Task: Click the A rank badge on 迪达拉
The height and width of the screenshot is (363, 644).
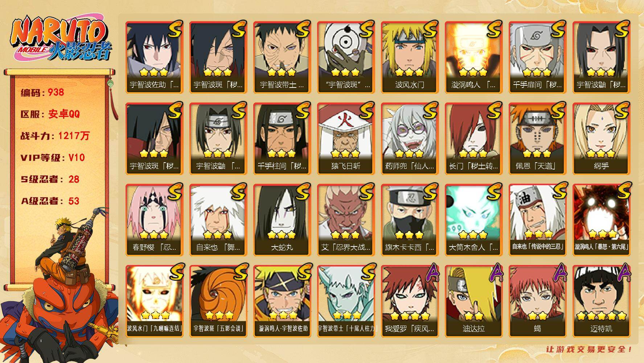Action: (x=495, y=273)
